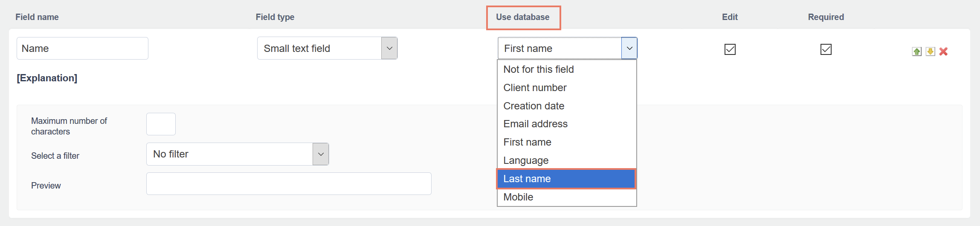980x226 pixels.
Task: Open the Small text field type dropdown
Action: tap(389, 48)
